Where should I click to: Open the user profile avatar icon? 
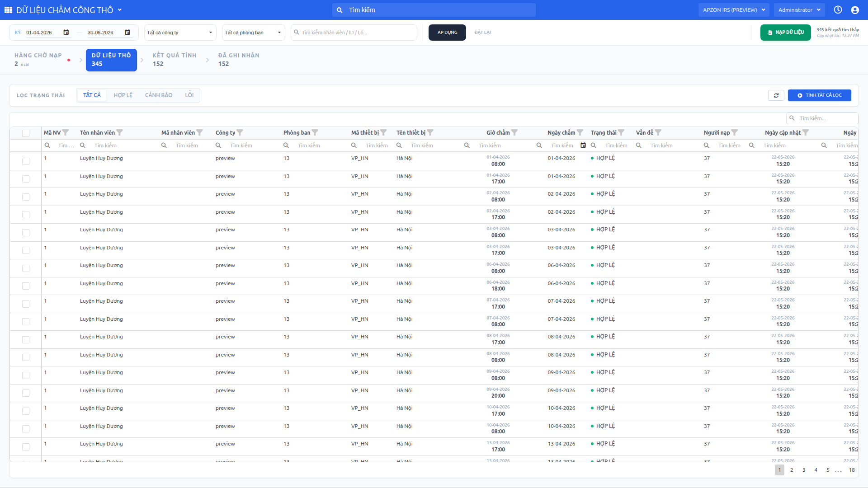pyautogui.click(x=855, y=10)
